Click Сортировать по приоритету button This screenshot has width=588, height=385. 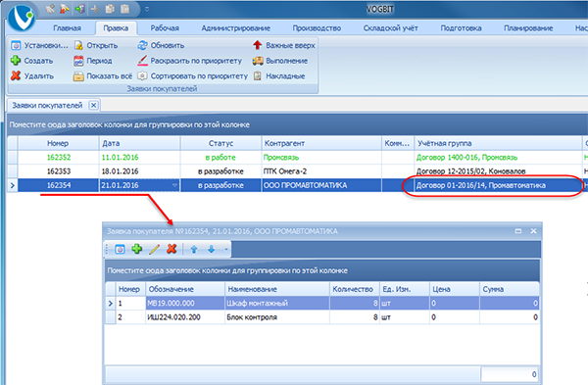coord(192,76)
